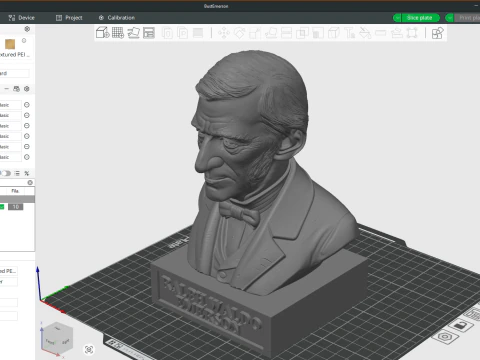Select the Assemble tool icon
Image resolution: width=480 pixels, height=360 pixels.
pyautogui.click(x=396, y=33)
